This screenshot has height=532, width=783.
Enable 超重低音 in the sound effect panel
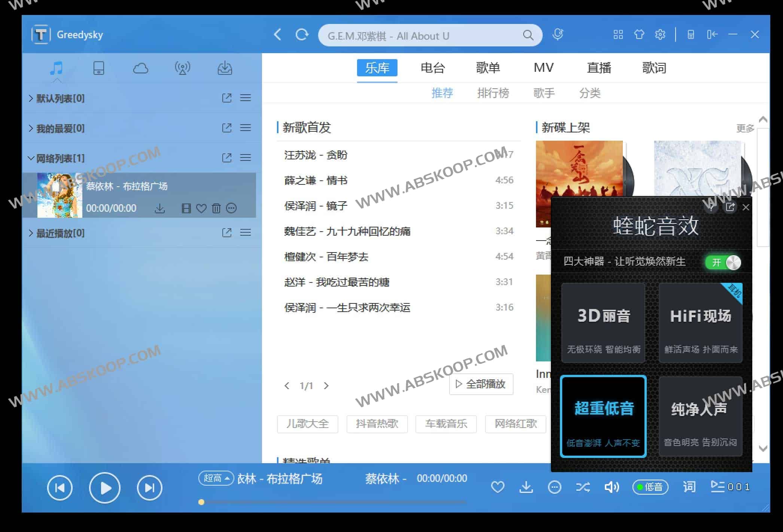click(603, 415)
